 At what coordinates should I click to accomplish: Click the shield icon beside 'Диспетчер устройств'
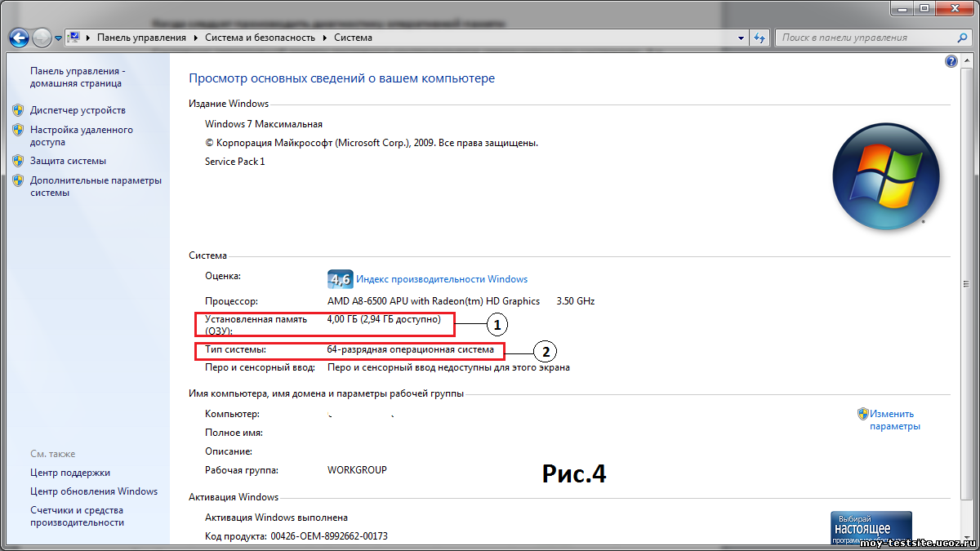click(18, 110)
